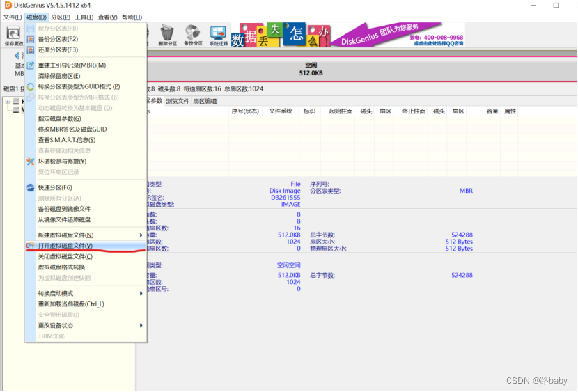Select 关闭虚拟磁盘文件(C)
The image size is (578, 392).
click(x=86, y=256)
